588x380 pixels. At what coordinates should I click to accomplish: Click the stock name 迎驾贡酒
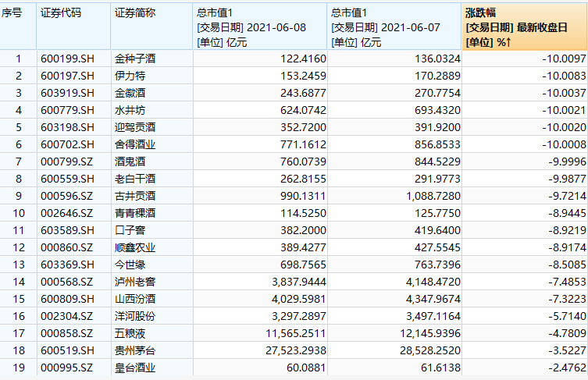[135, 127]
